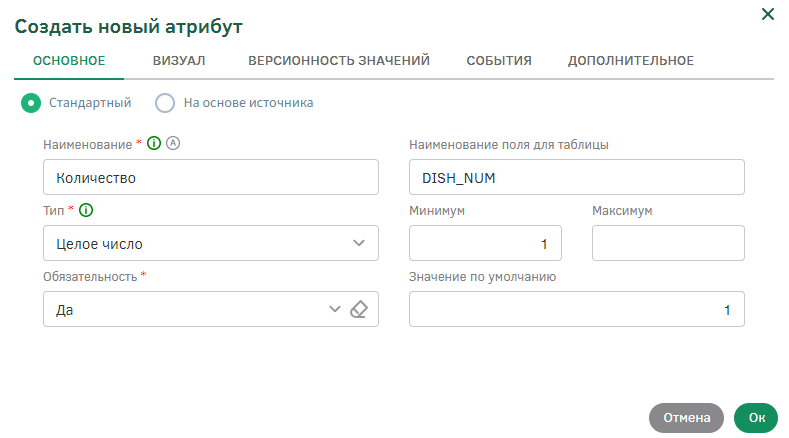Image resolution: width=789 pixels, height=438 pixels.
Task: Open the Версионность значений tab
Action: click(x=339, y=61)
